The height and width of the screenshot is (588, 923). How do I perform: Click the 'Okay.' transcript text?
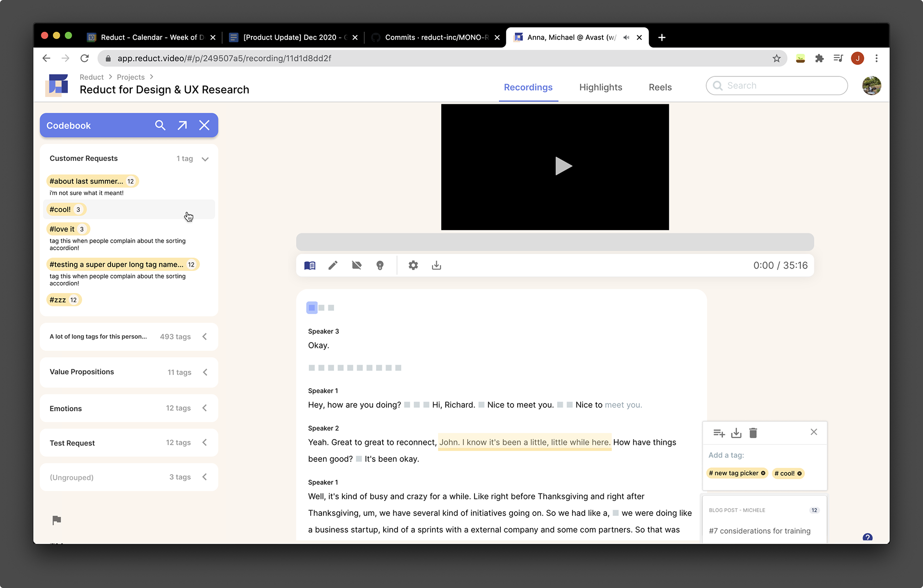pos(319,345)
